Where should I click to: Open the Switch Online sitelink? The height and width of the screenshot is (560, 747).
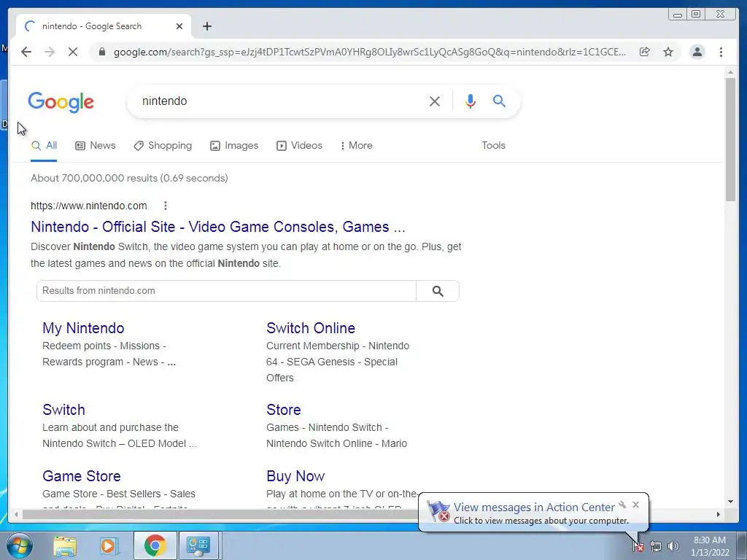(311, 328)
